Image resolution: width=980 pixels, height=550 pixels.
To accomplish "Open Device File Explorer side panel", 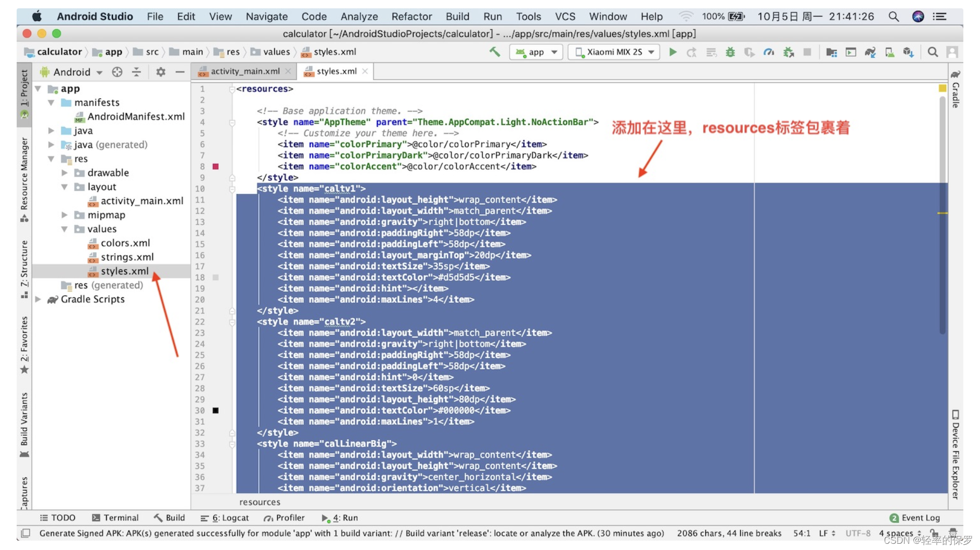I will pyautogui.click(x=956, y=454).
